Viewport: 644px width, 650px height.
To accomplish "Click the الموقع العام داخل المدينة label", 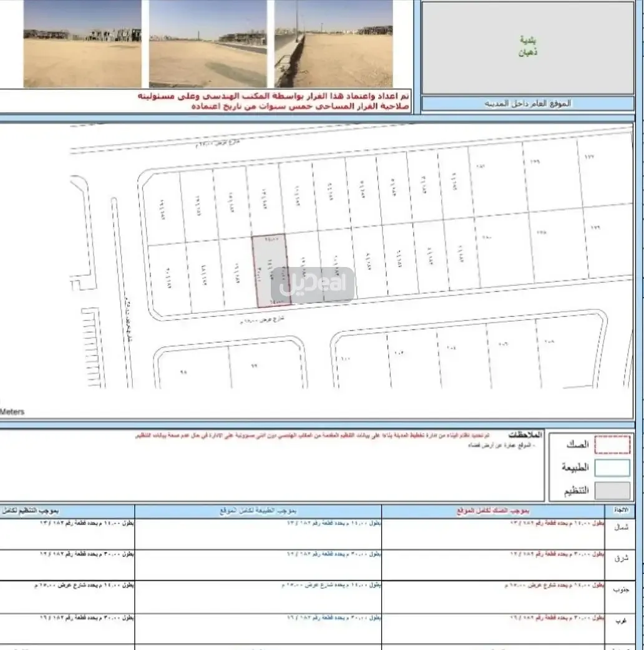I will pos(528,104).
